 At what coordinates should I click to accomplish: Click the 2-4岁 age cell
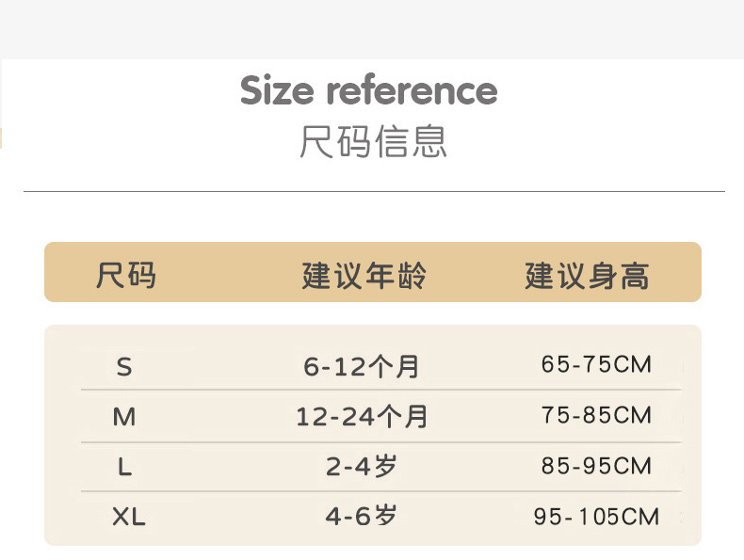pyautogui.click(x=362, y=467)
